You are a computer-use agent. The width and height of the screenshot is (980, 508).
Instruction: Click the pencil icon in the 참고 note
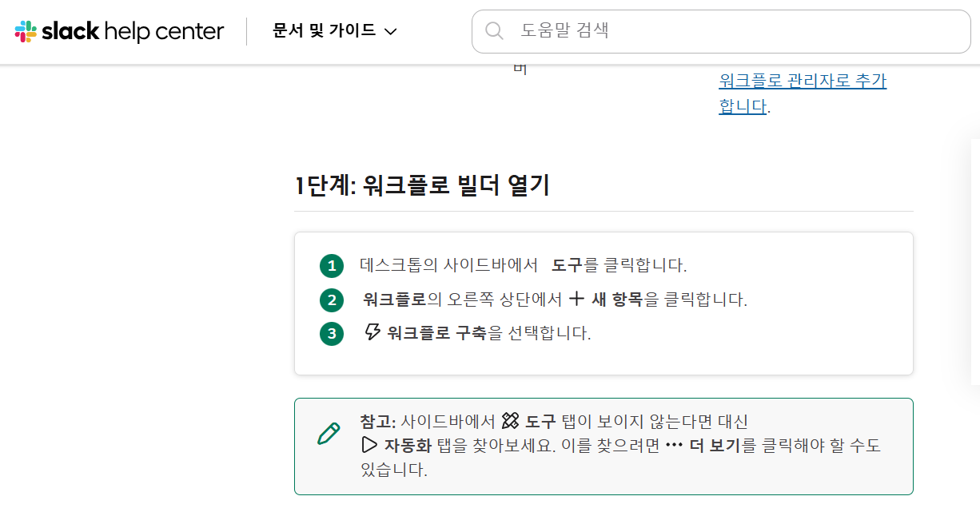point(329,434)
